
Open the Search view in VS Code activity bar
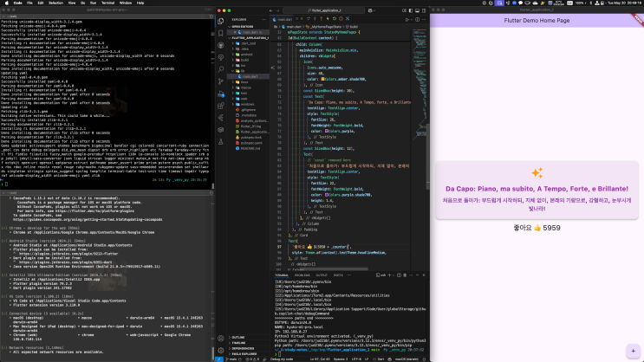coord(221,69)
